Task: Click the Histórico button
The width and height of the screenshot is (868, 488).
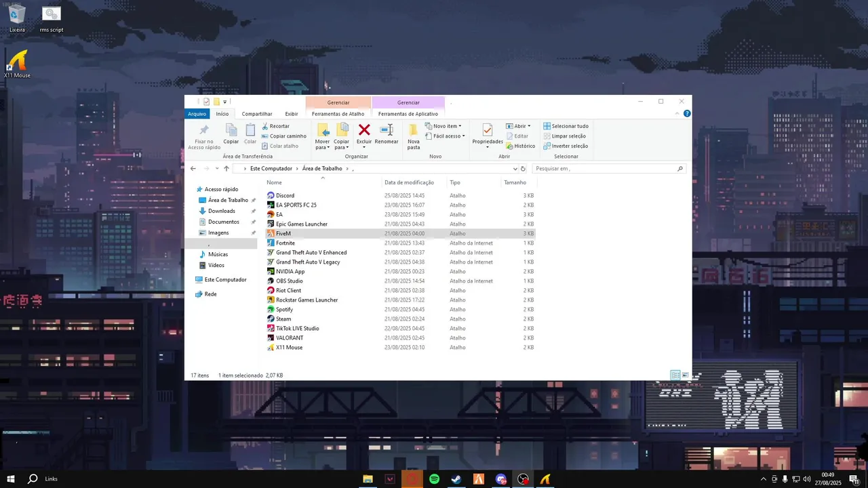Action: [x=520, y=146]
